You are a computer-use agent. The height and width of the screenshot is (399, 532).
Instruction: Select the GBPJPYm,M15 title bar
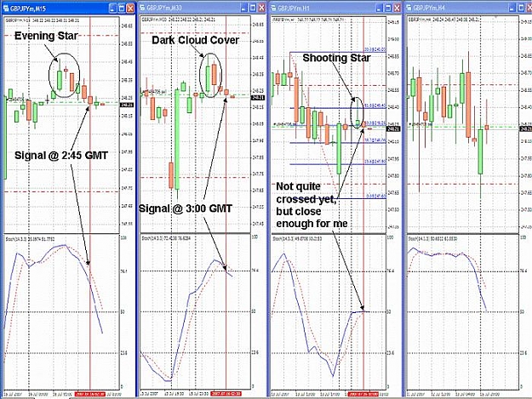[x=68, y=9]
